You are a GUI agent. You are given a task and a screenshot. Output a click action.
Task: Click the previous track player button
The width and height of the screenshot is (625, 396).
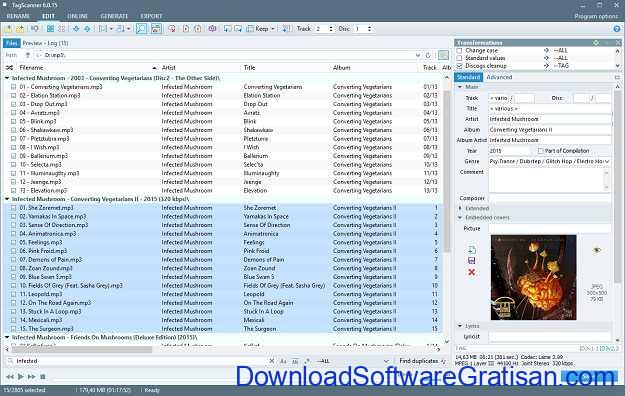pyautogui.click(x=10, y=376)
